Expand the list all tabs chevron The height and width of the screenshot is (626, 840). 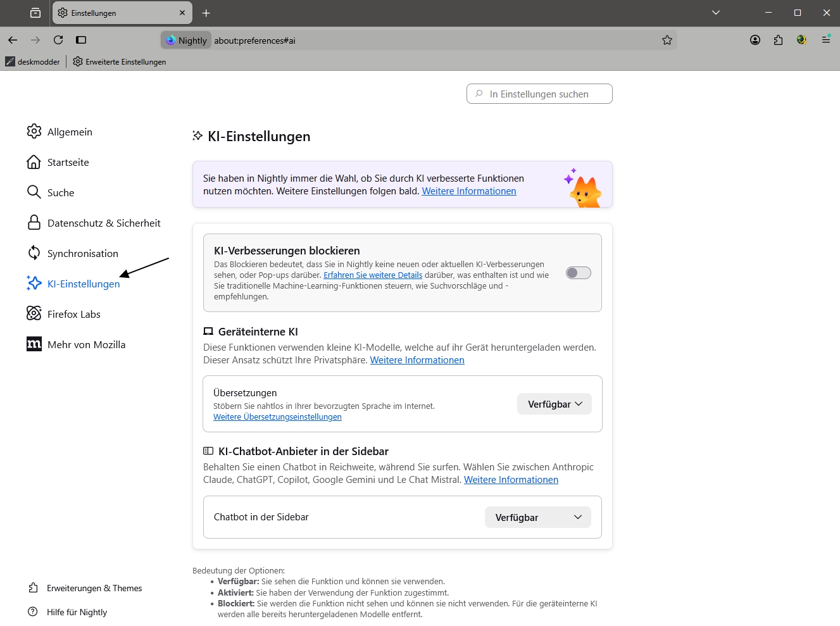click(x=716, y=13)
